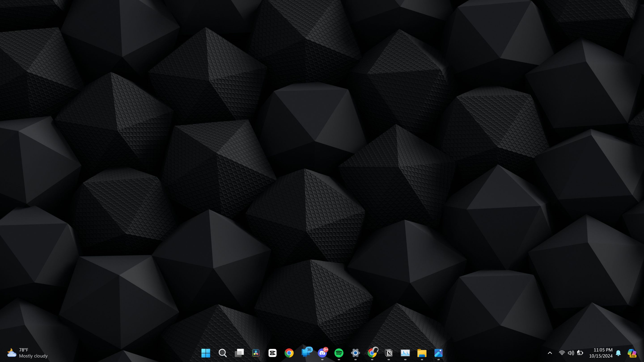This screenshot has height=362, width=644.
Task: Open Task View from the taskbar
Action: point(239,353)
